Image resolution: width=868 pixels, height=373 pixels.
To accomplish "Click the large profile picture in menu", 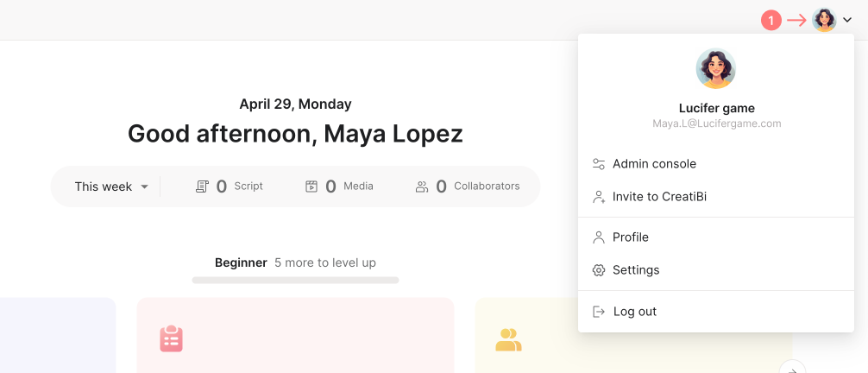I will [715, 68].
